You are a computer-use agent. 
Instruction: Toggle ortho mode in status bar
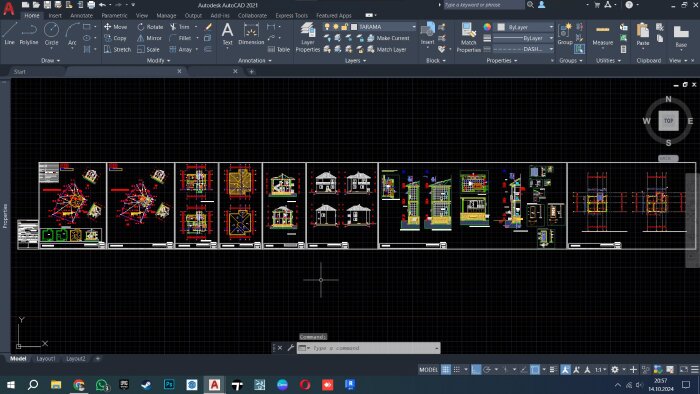pyautogui.click(x=476, y=369)
